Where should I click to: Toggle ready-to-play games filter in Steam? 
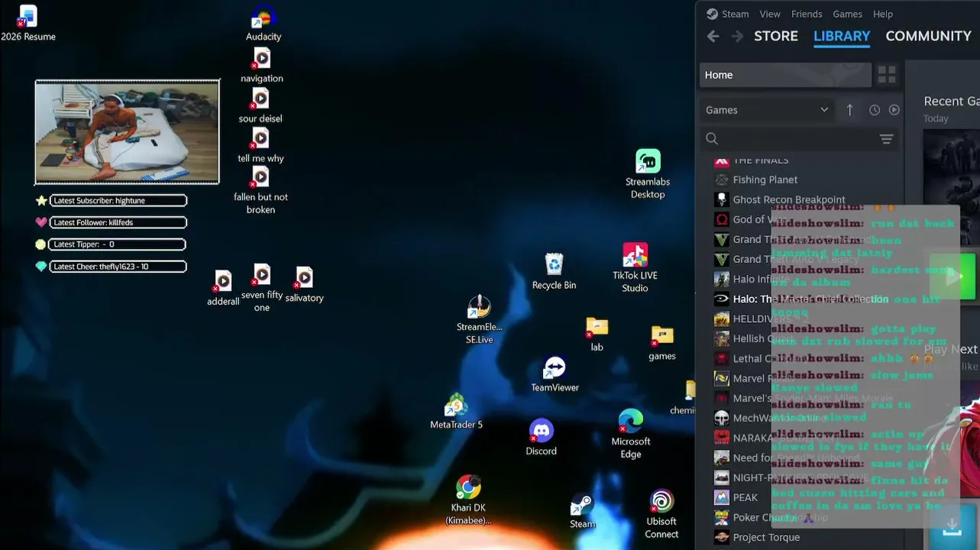[x=894, y=110]
